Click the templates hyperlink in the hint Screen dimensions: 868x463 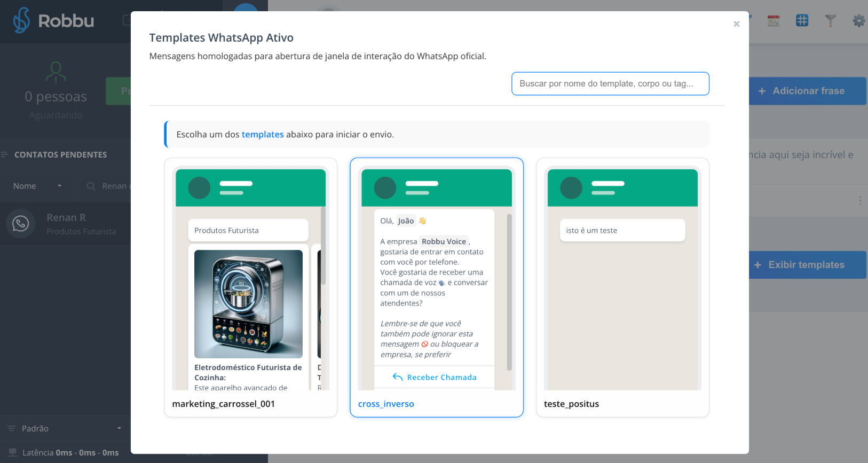(262, 135)
